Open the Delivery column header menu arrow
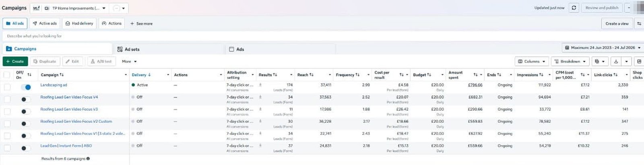Screen dimensions: 644x165 coord(168,75)
